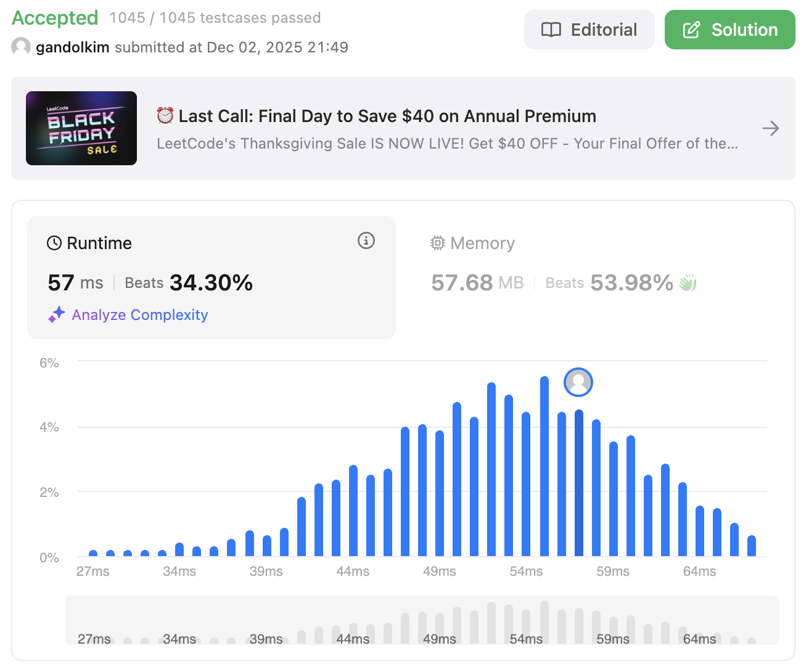
Task: Open the Editorial page
Action: [589, 30]
